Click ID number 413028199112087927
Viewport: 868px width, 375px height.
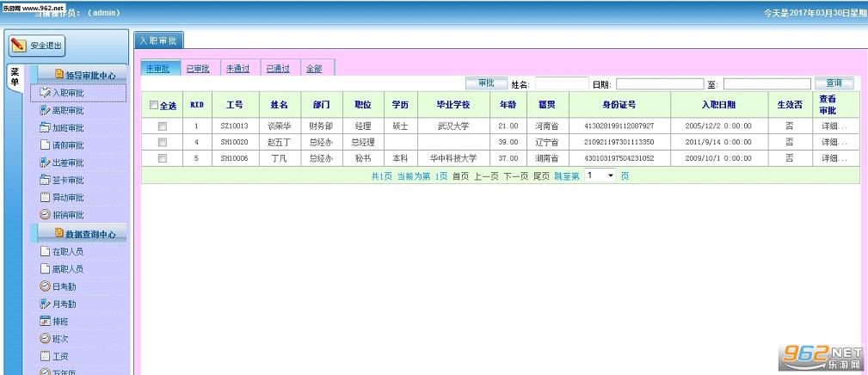point(619,126)
